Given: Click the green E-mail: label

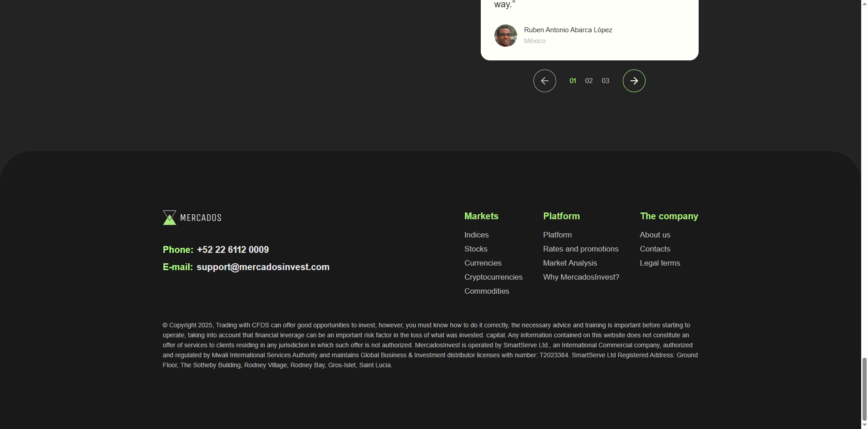Looking at the screenshot, I should point(178,267).
